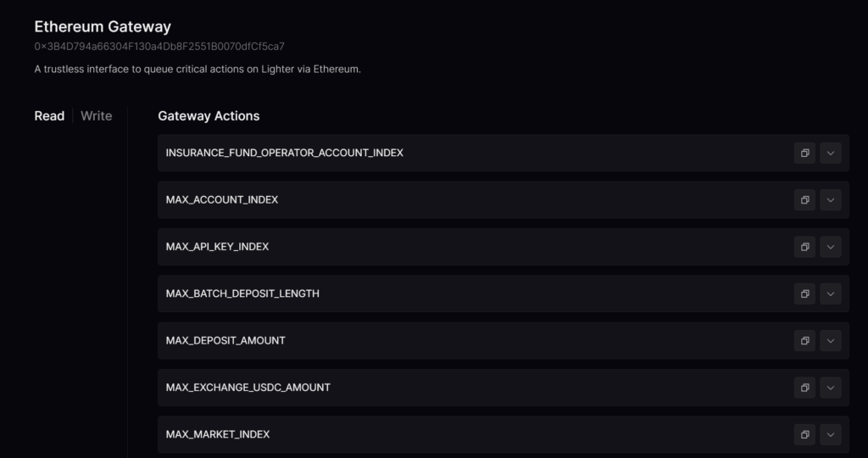Unfold MAX_DEPOSIT_AMOUNT with its chevron

pyautogui.click(x=831, y=341)
